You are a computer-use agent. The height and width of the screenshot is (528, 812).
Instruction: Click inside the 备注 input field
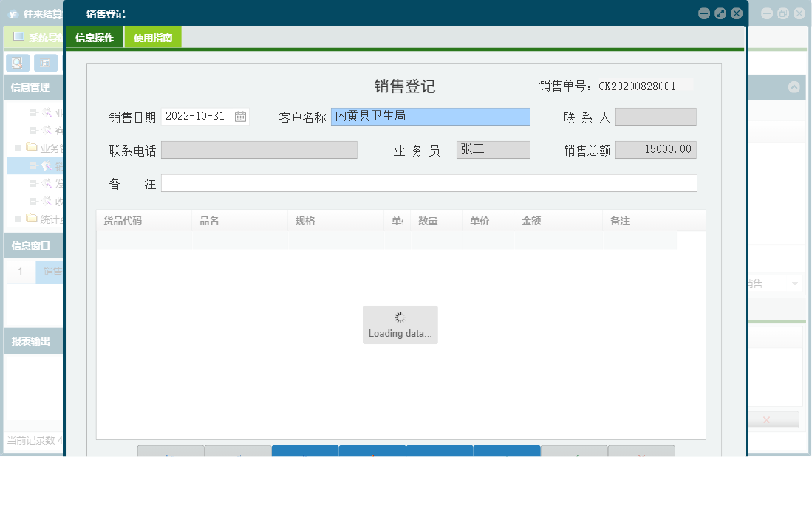click(429, 182)
